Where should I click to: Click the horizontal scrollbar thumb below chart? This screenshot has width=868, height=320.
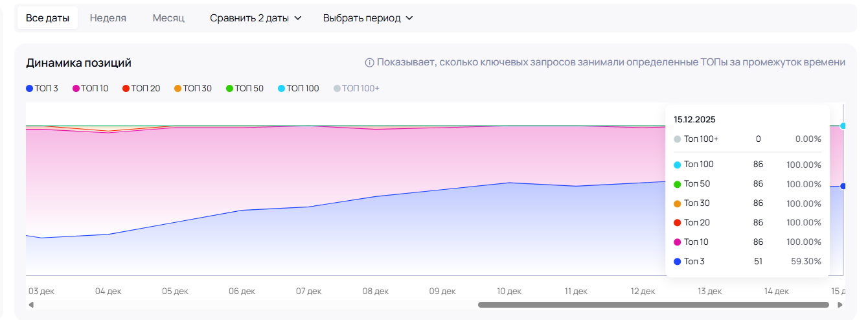(653, 304)
